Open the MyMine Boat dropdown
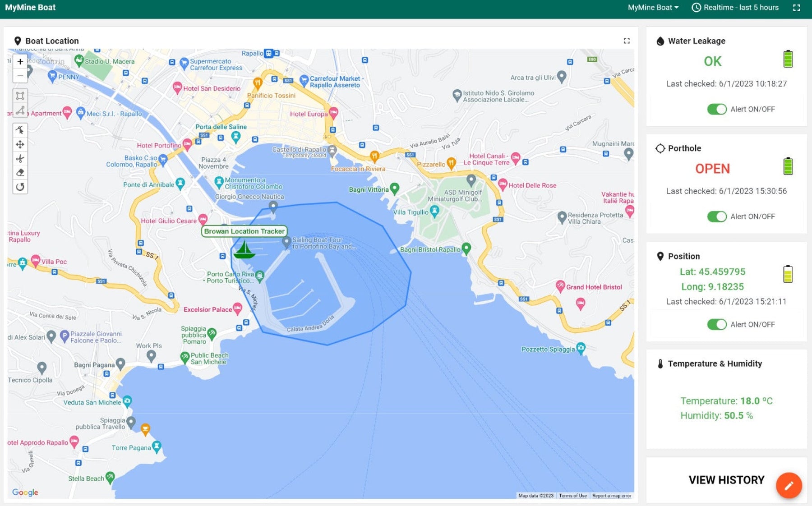The image size is (812, 506). click(x=653, y=8)
